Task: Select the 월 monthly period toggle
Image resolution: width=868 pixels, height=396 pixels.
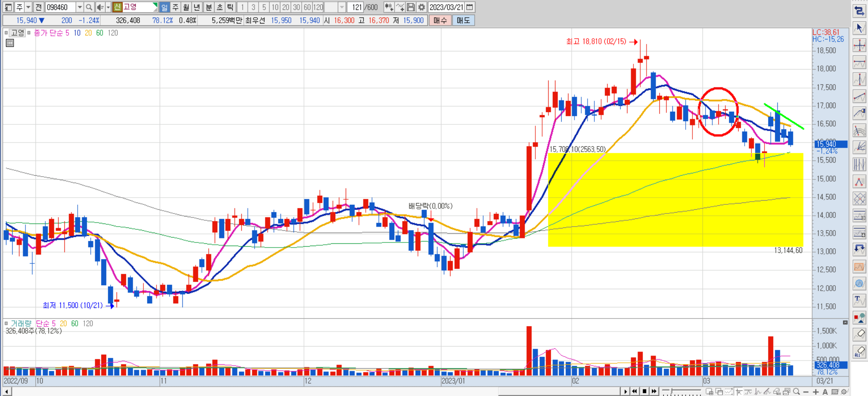Action: point(186,7)
